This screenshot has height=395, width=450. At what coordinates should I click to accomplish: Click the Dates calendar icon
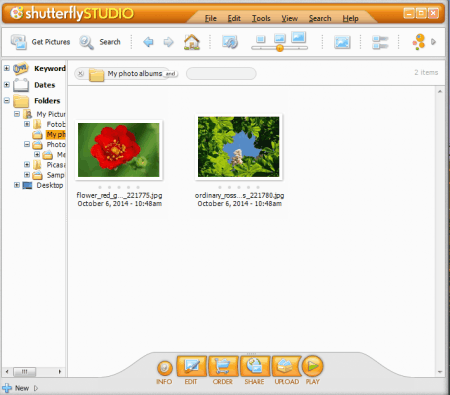(x=21, y=85)
